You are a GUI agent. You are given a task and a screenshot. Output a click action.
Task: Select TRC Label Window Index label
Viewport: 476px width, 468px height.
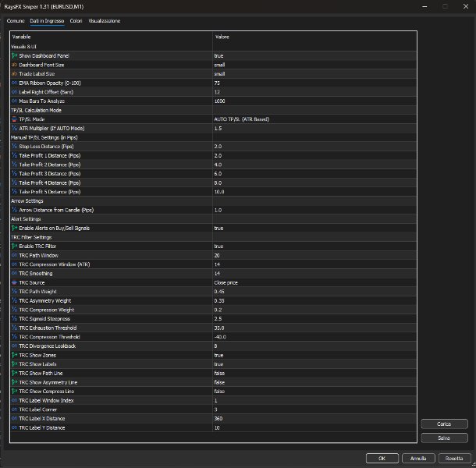46,401
